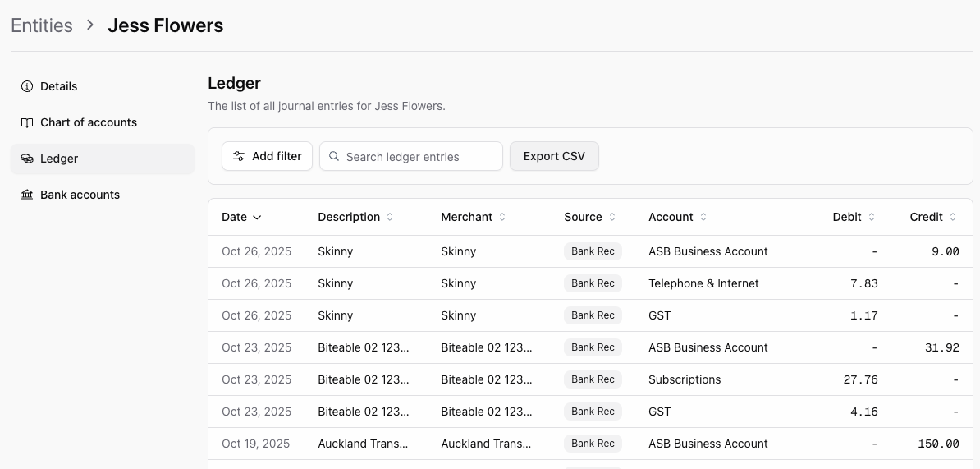
Task: Click the filter sliders icon
Action: pos(239,156)
